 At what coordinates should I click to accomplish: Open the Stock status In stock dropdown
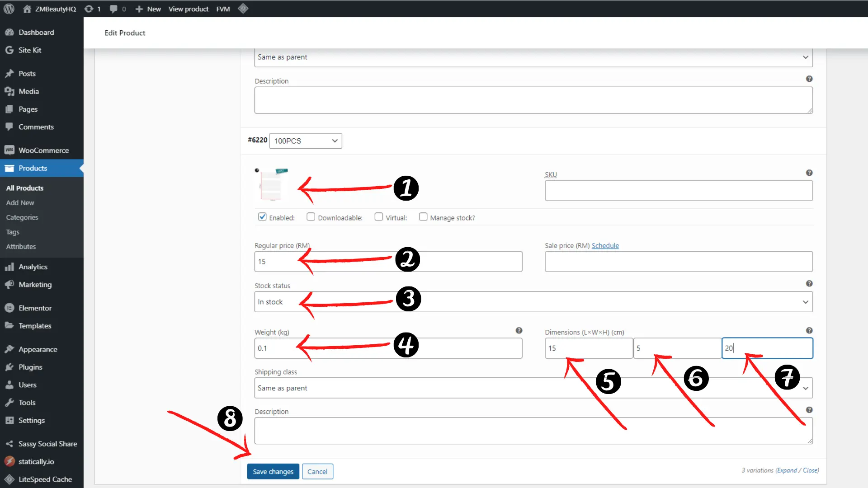pyautogui.click(x=533, y=302)
